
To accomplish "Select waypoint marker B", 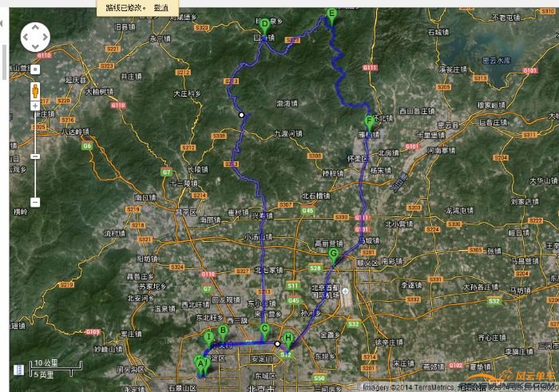I will coord(223,332).
